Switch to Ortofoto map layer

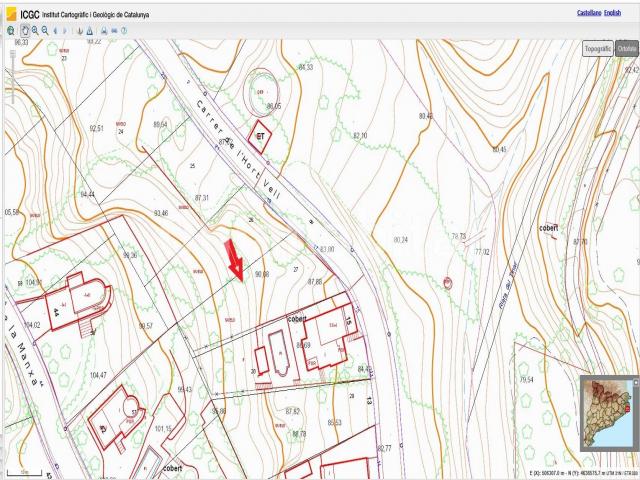(x=627, y=48)
